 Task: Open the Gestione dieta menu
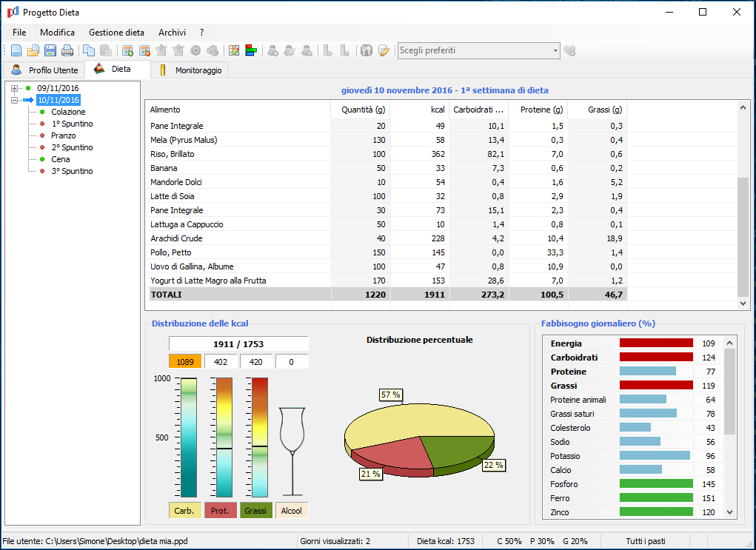point(116,33)
